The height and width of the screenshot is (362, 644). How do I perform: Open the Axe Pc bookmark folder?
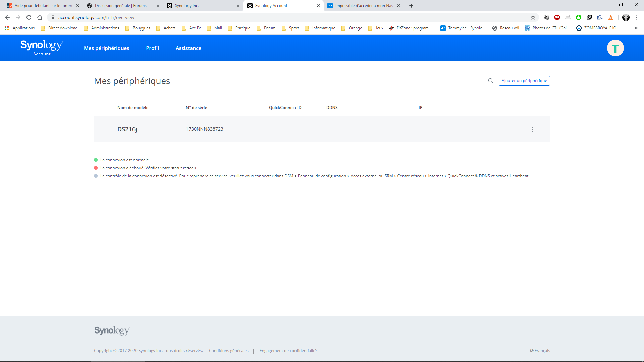tap(192, 28)
